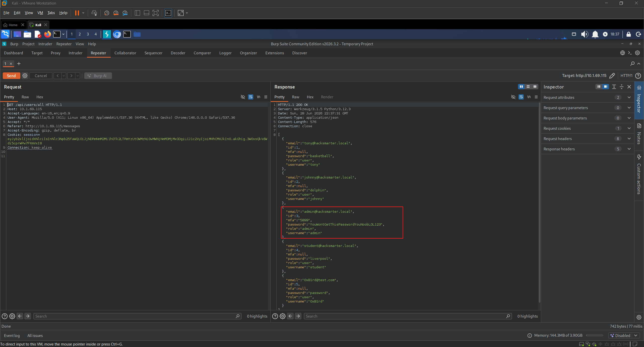
Task: Open the HTTP/1 protocol selector
Action: (626, 76)
